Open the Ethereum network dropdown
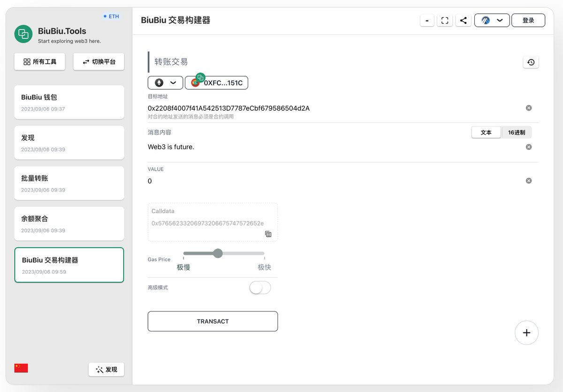 point(165,83)
